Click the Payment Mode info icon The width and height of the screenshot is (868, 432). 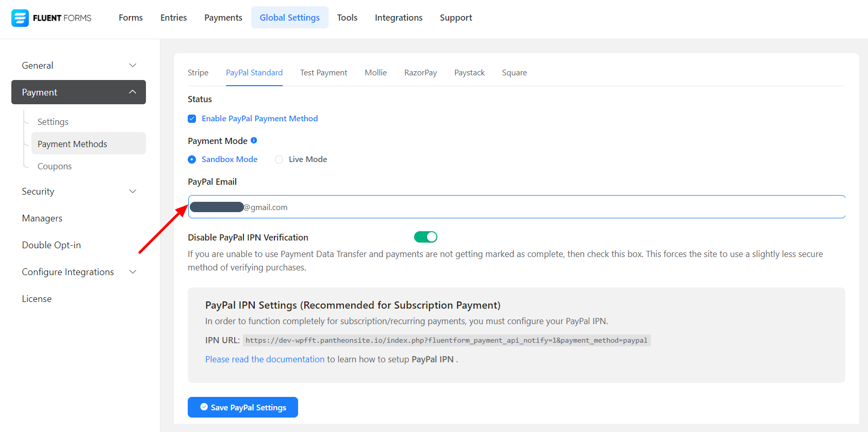click(254, 140)
